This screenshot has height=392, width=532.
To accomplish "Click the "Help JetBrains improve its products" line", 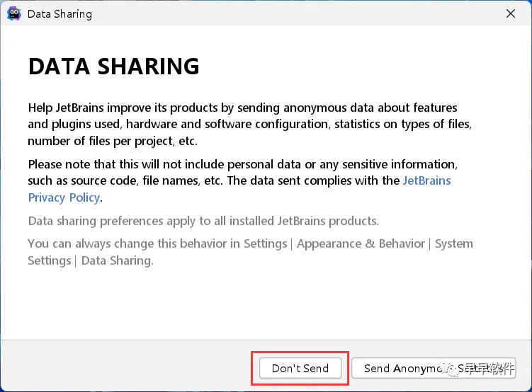I will (x=242, y=108).
